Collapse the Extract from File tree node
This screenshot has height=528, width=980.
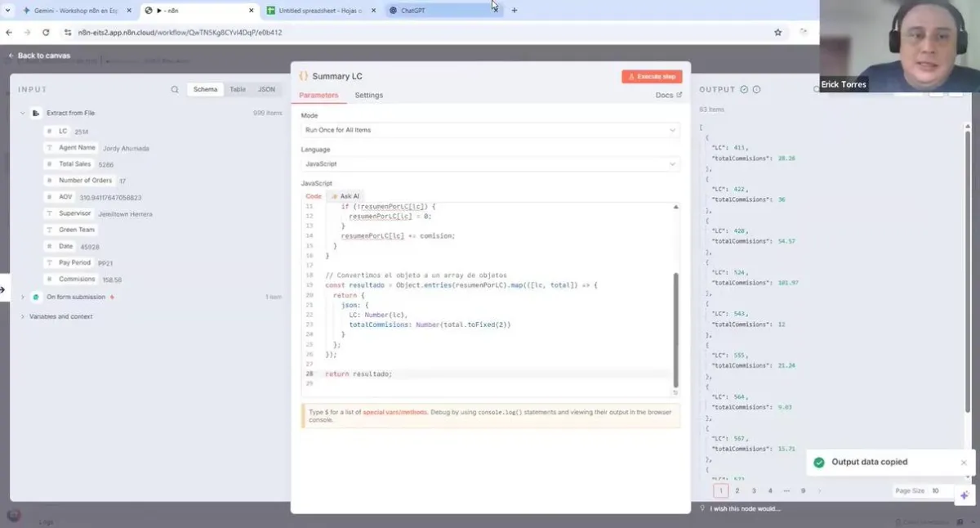point(23,113)
